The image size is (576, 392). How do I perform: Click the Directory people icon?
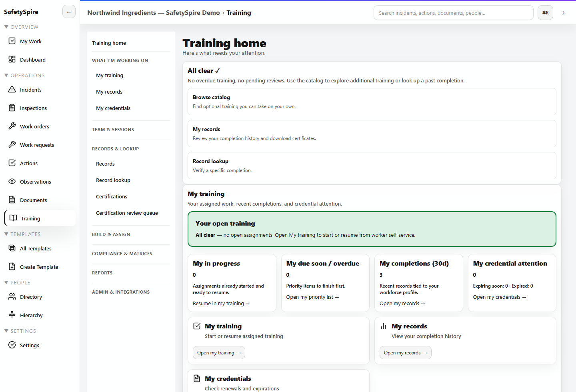(x=12, y=296)
